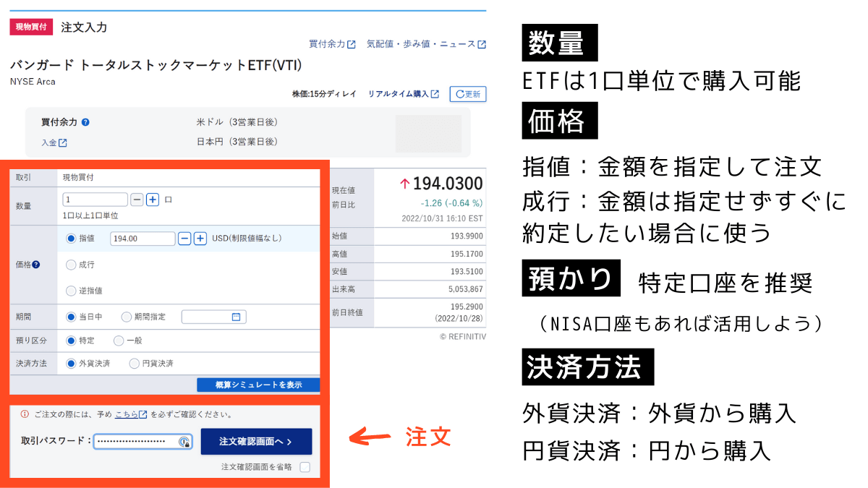
Task: Open the calendar date picker
Action: (x=236, y=317)
